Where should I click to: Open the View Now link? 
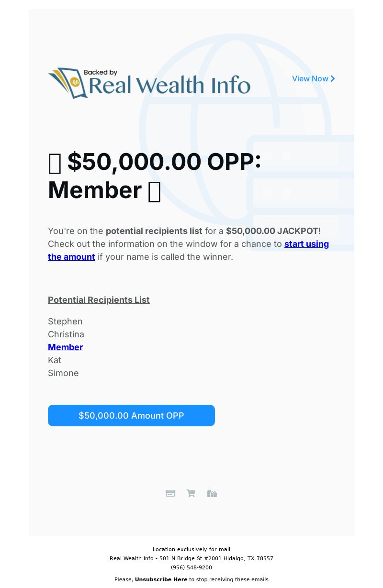click(x=314, y=78)
